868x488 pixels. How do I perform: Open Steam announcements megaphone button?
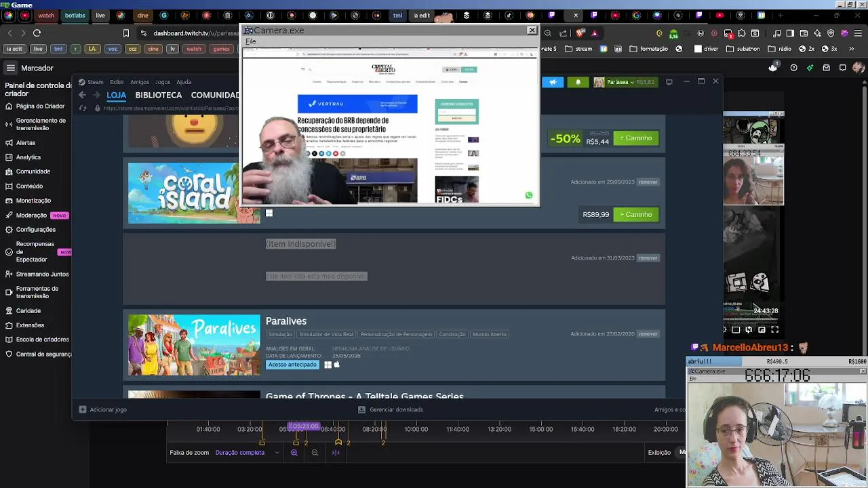tap(553, 82)
